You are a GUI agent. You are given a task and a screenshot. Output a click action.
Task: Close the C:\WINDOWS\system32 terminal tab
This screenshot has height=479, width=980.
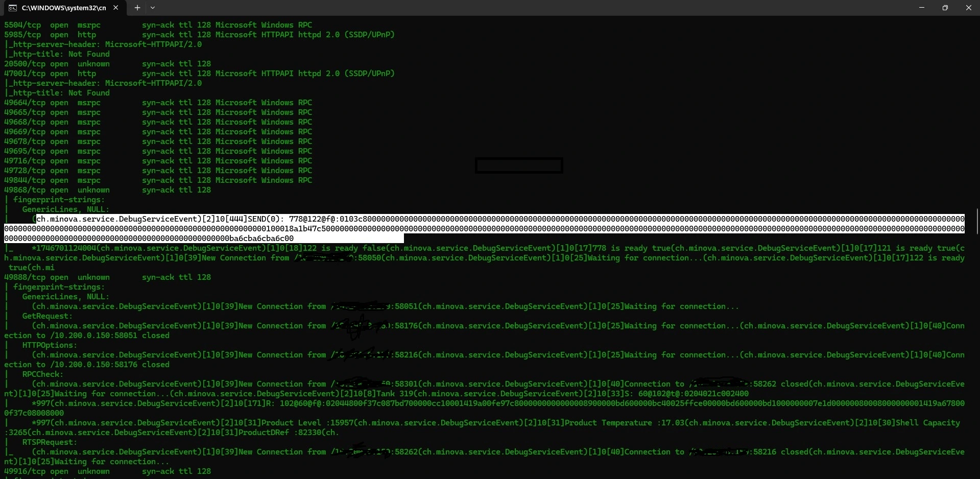pyautogui.click(x=116, y=8)
